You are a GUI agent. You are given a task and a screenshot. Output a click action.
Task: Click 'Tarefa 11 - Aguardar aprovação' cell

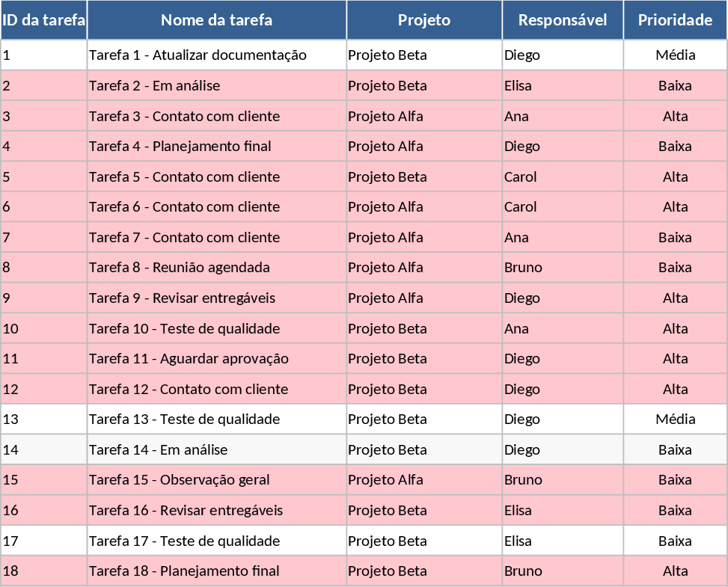point(216,359)
